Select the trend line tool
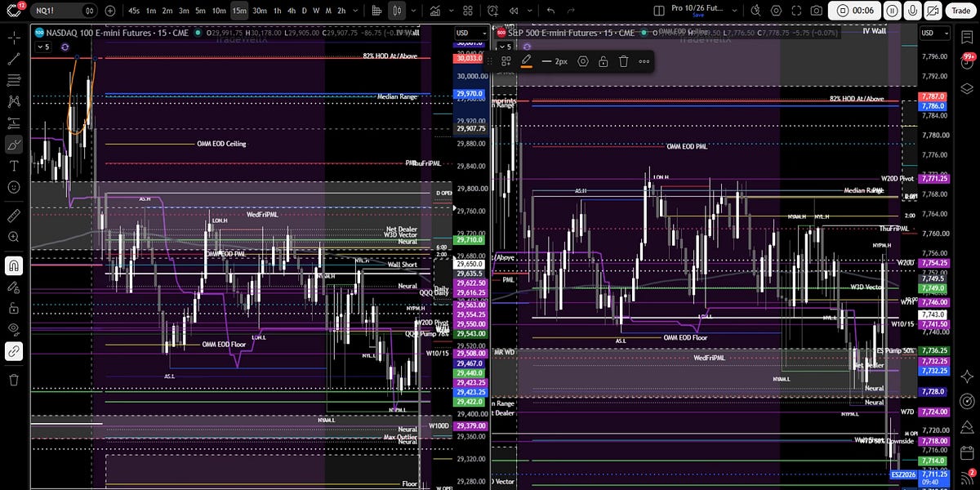 coord(14,59)
